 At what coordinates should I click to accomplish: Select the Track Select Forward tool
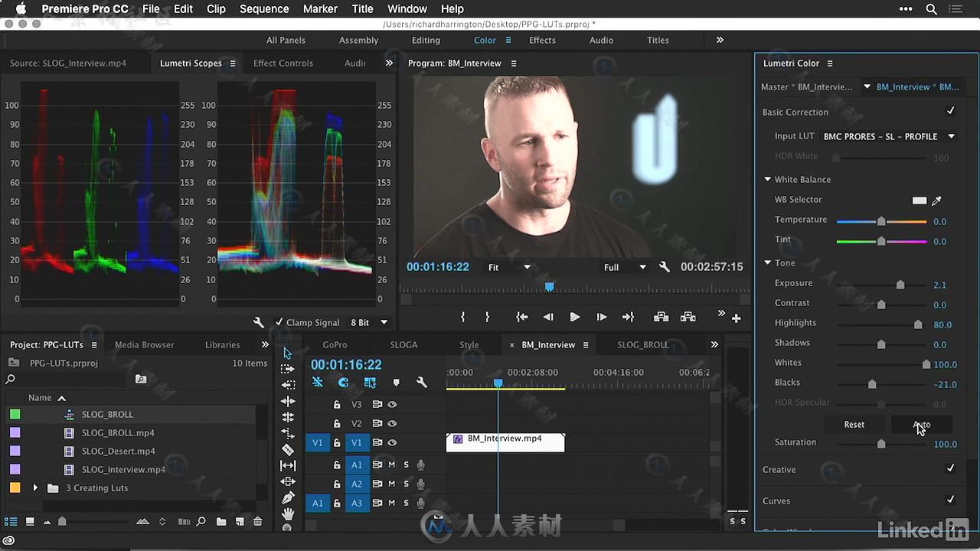288,369
